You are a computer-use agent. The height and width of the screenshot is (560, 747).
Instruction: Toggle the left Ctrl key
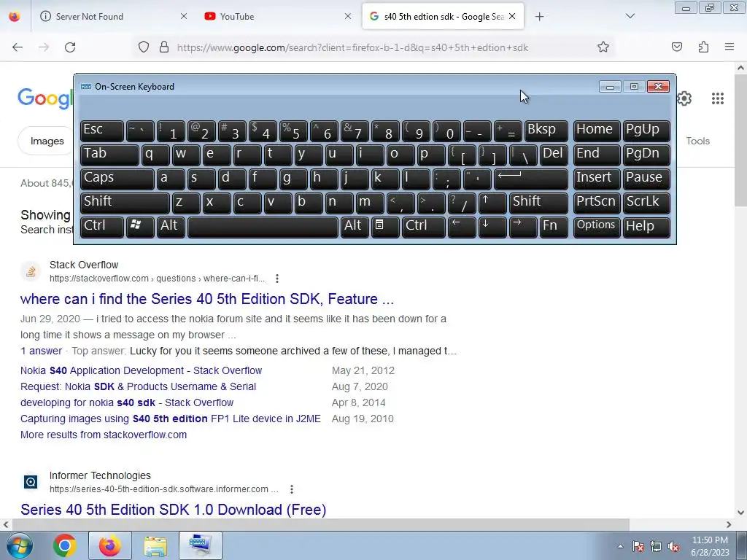[x=101, y=226]
